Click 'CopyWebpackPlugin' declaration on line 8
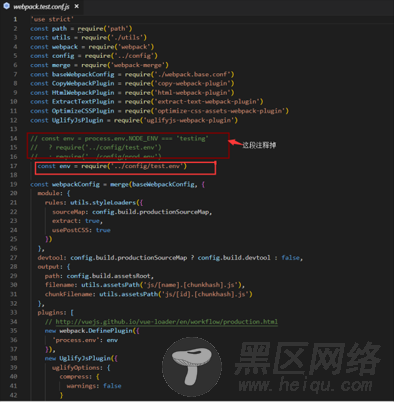394x402 pixels. [83, 83]
